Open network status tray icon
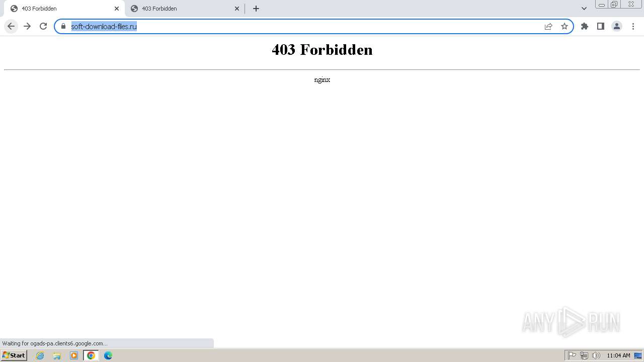Image resolution: width=644 pixels, height=362 pixels. click(584, 355)
